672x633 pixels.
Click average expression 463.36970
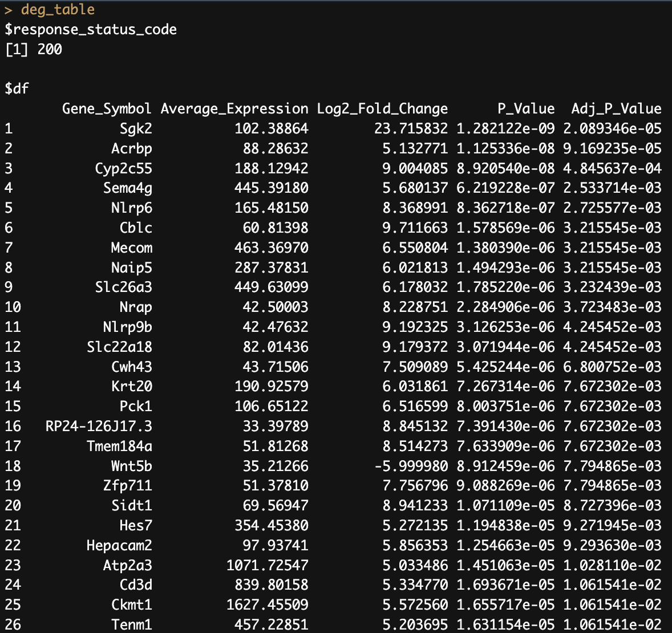pyautogui.click(x=272, y=247)
